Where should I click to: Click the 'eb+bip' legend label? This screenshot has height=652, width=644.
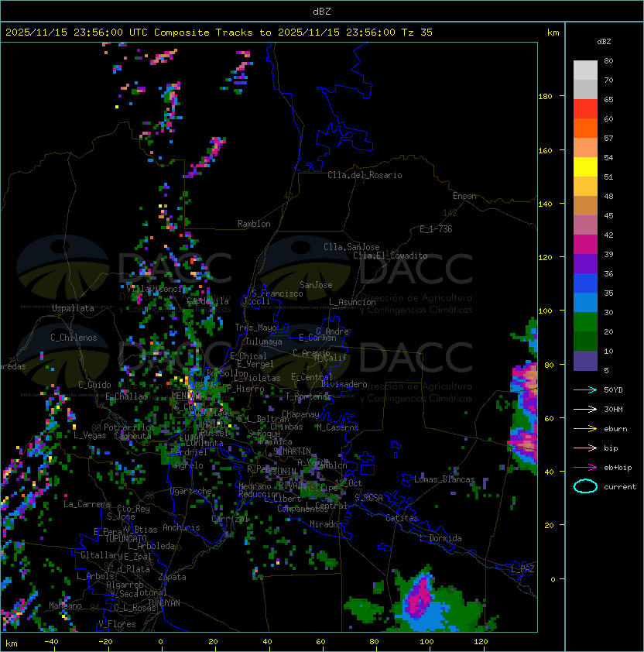tap(618, 468)
